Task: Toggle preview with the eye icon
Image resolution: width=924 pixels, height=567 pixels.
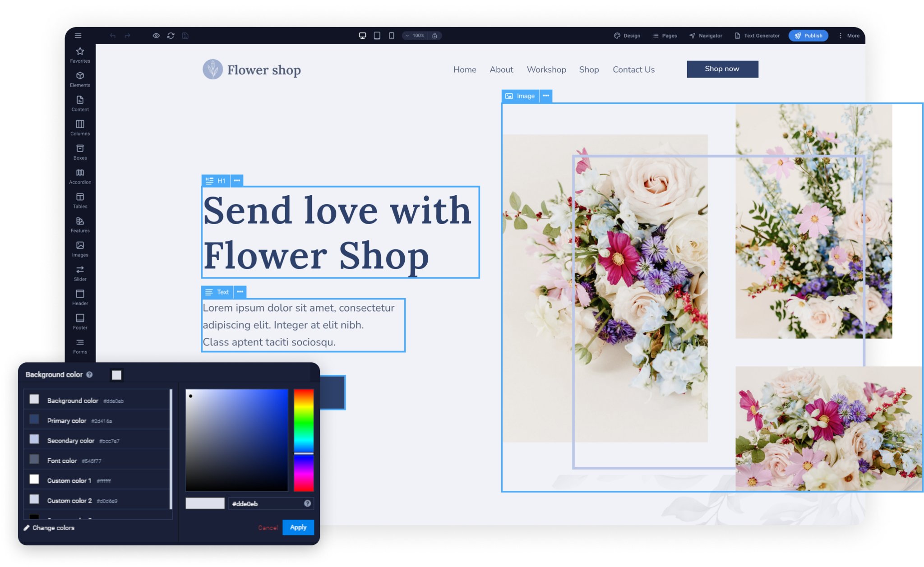Action: [156, 36]
